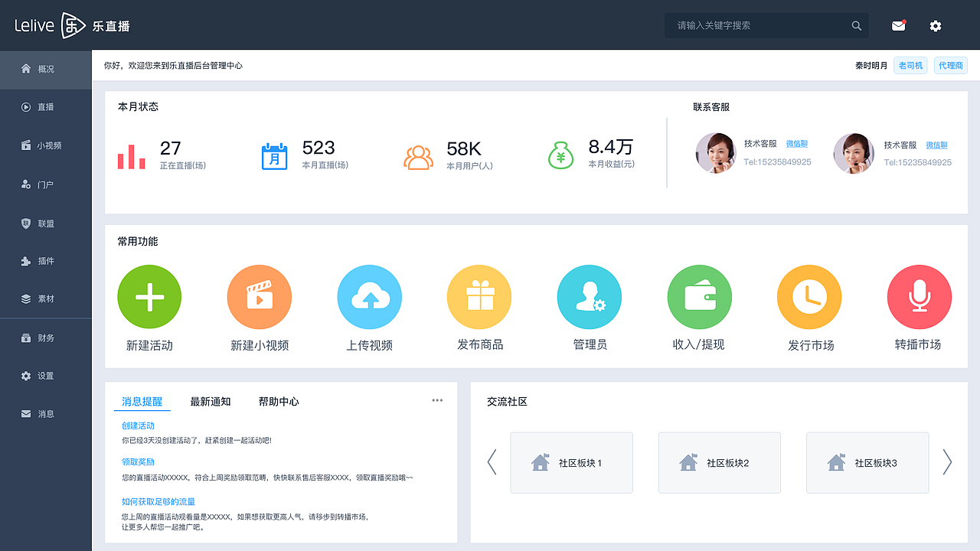Click the second 技术客服 avatar photo
This screenshot has height=551, width=980.
point(854,153)
